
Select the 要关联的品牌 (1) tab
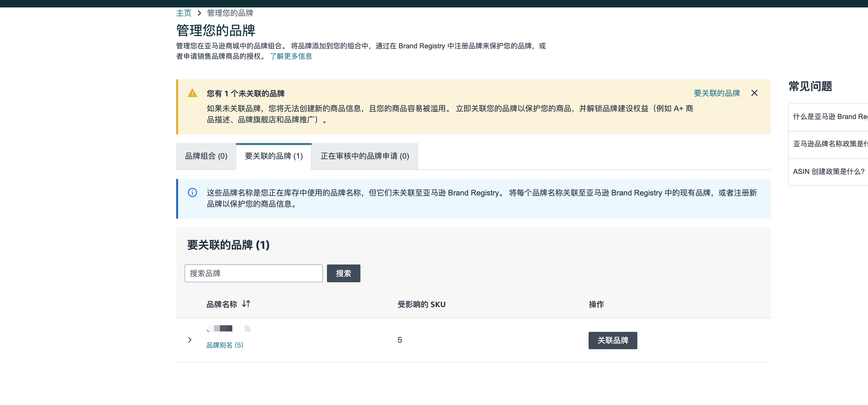click(274, 156)
